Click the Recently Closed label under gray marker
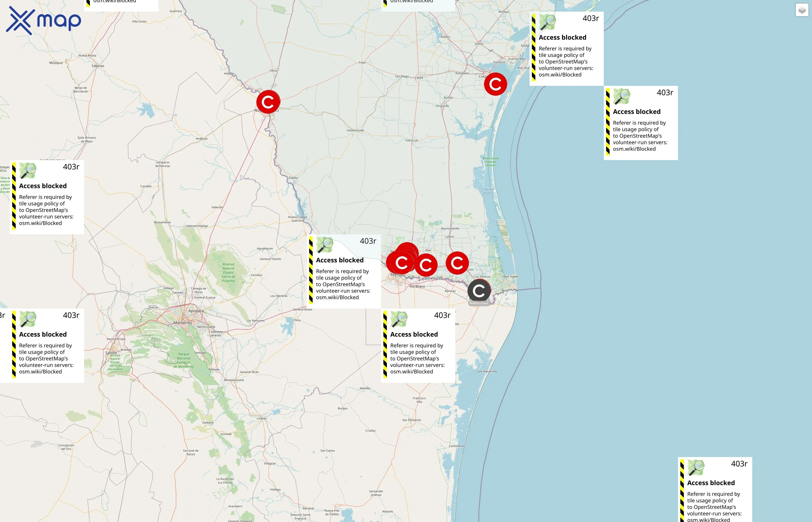Viewport: 812px width, 522px height. click(479, 303)
